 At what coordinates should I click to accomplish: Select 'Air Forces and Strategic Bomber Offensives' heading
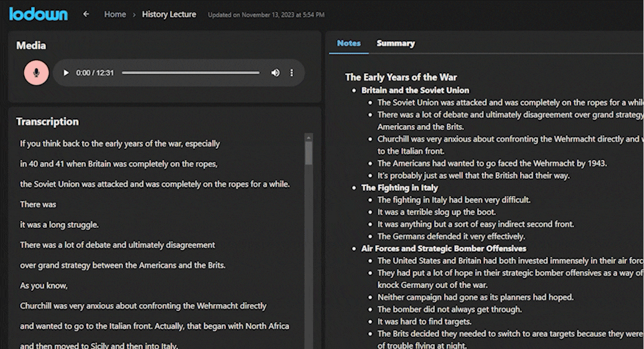coord(444,249)
